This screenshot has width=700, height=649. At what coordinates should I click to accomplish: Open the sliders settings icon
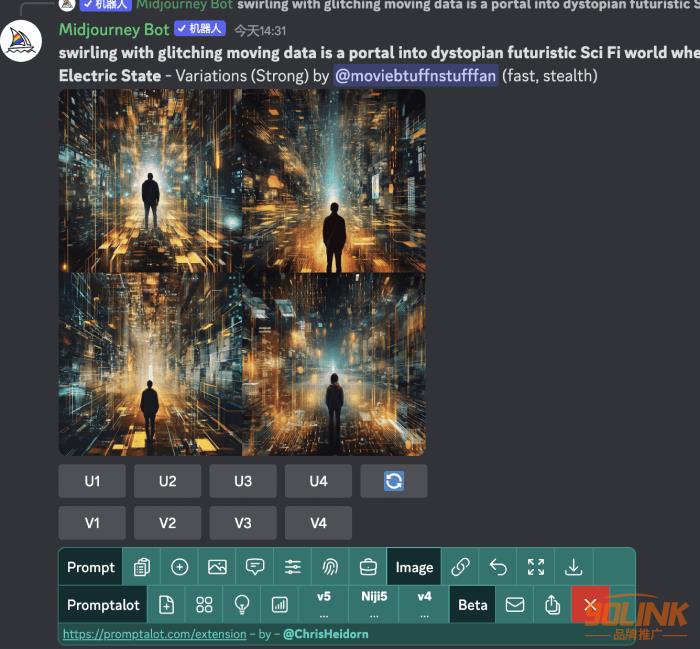click(292, 567)
